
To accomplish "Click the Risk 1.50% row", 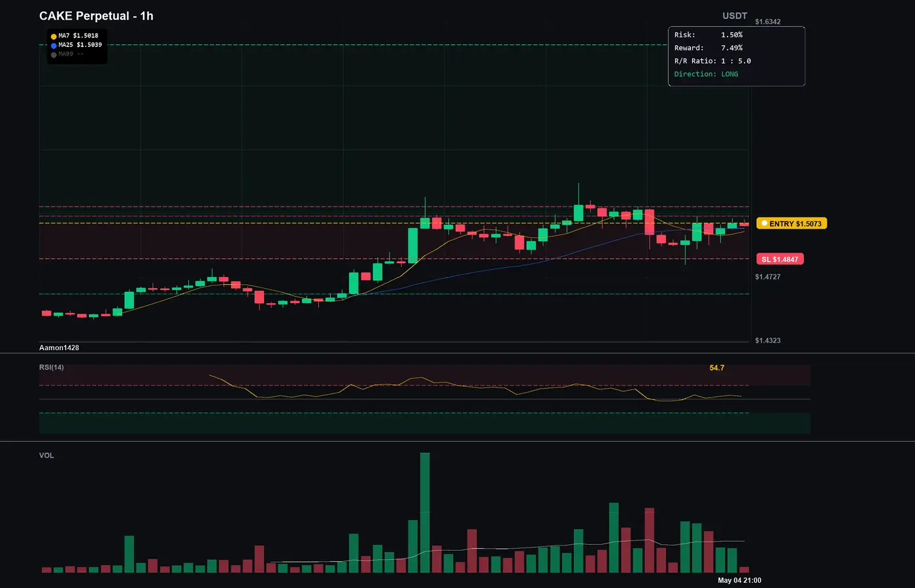I will [x=708, y=35].
